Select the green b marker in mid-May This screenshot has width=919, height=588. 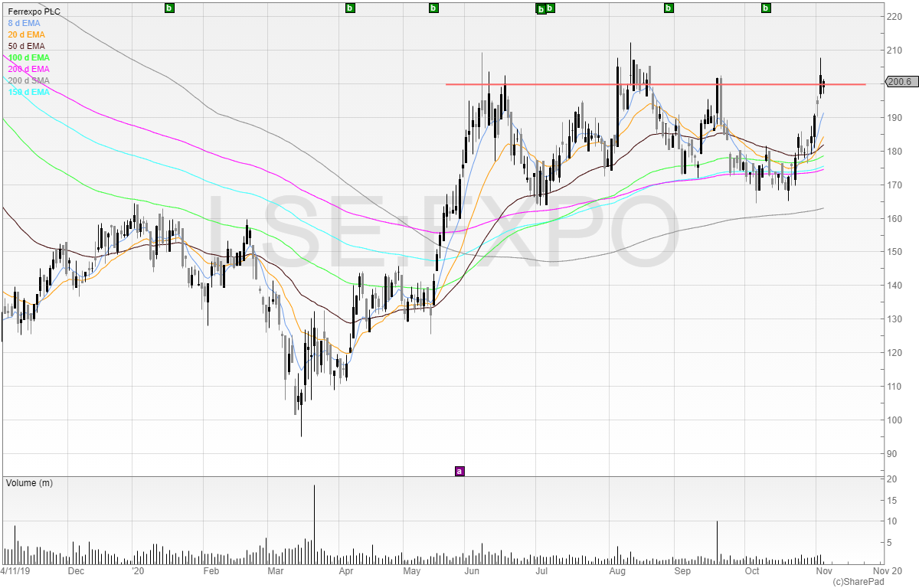pyautogui.click(x=433, y=8)
